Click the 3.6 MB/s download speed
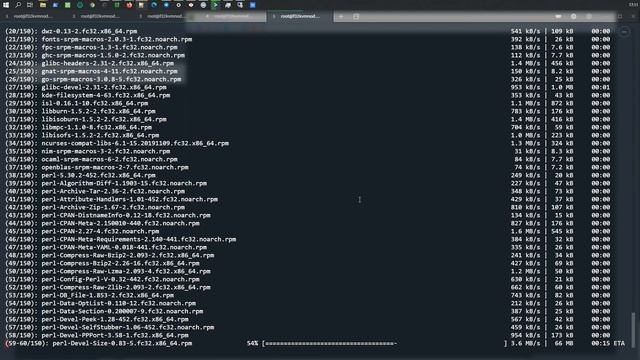Screen dimensions: 640x360 525,343
